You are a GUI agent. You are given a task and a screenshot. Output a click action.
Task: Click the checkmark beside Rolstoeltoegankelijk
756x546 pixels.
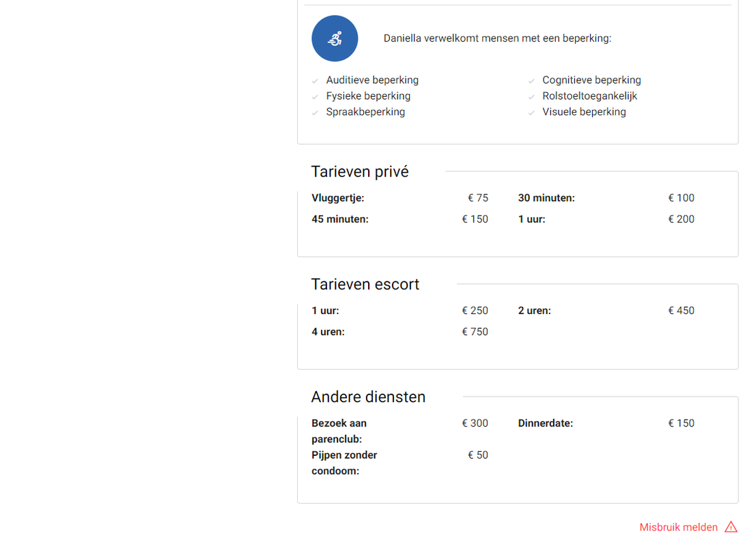[531, 97]
